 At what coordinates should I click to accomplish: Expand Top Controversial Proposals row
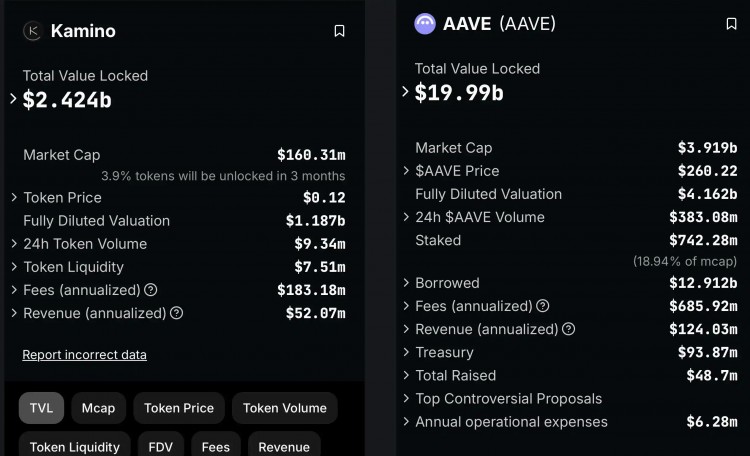pyautogui.click(x=406, y=398)
